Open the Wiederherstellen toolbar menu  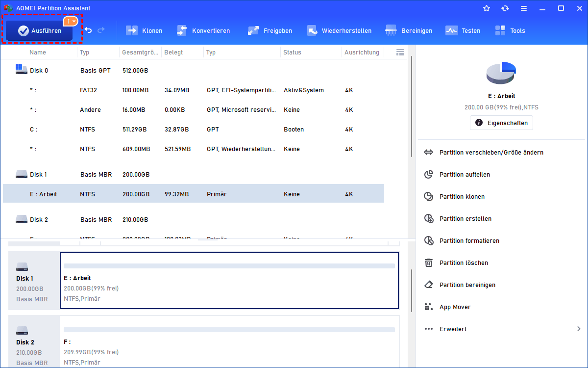pyautogui.click(x=339, y=30)
